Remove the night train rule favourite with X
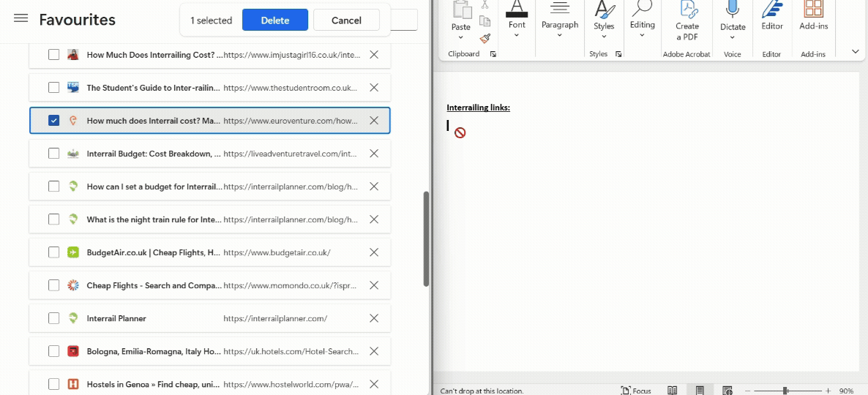868x395 pixels. coord(374,219)
